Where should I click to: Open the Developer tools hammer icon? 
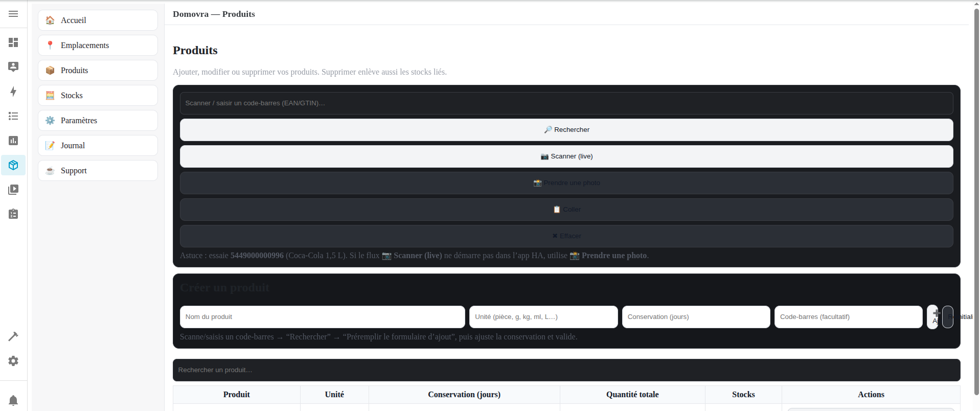click(13, 336)
